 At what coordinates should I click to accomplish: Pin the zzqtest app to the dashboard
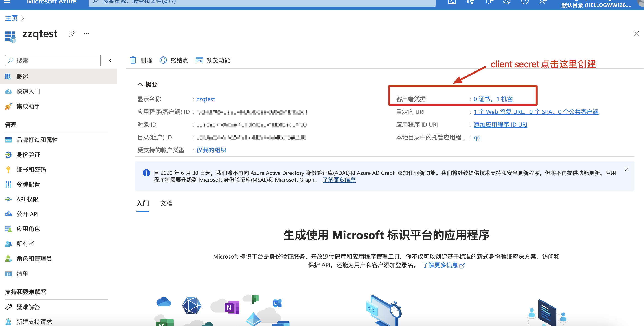coord(72,33)
